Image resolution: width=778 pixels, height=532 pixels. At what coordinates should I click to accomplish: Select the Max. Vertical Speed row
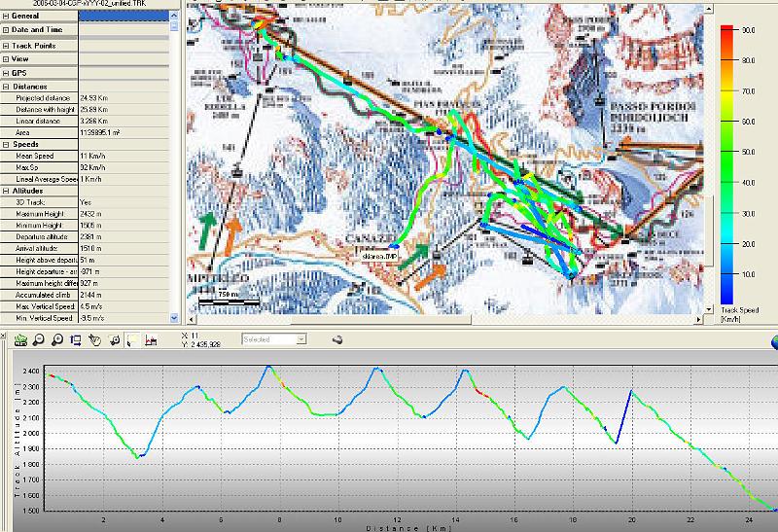tap(85, 306)
